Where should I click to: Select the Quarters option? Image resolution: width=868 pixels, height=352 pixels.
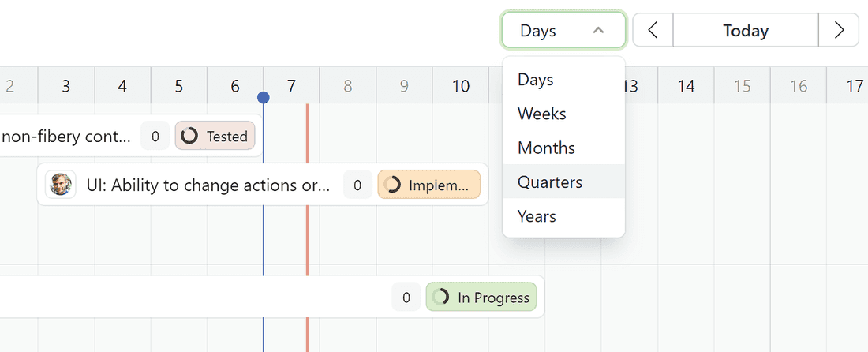point(550,182)
